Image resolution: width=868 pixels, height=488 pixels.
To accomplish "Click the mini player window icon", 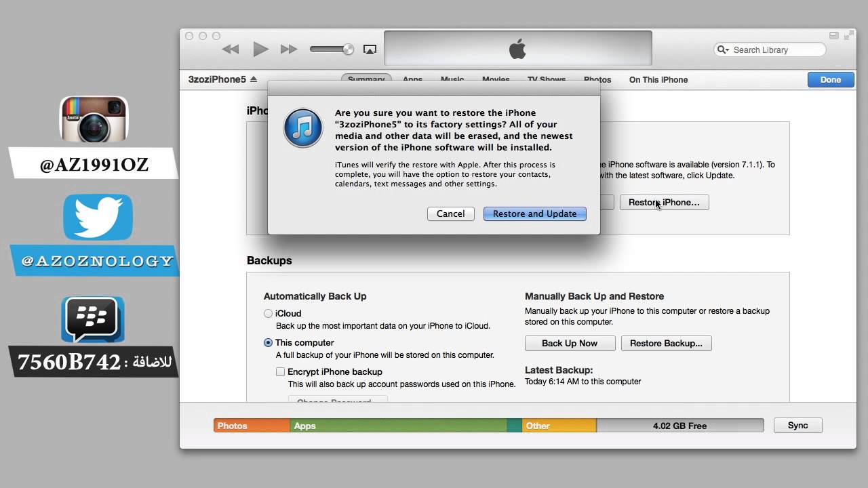I will tap(833, 35).
